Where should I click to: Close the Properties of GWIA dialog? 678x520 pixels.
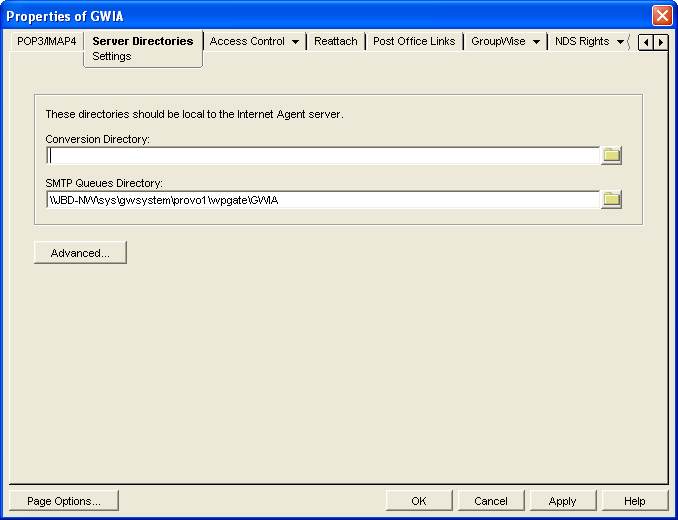point(662,16)
